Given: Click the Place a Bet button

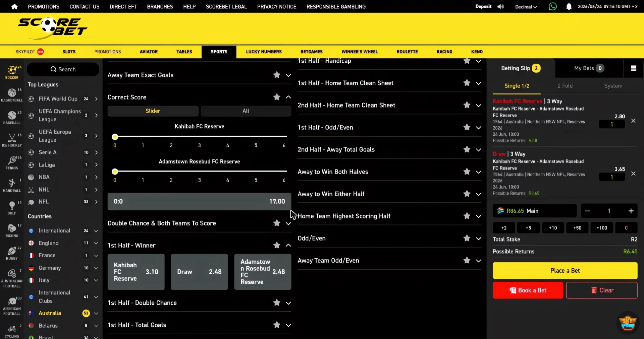Looking at the screenshot, I should pyautogui.click(x=565, y=271).
